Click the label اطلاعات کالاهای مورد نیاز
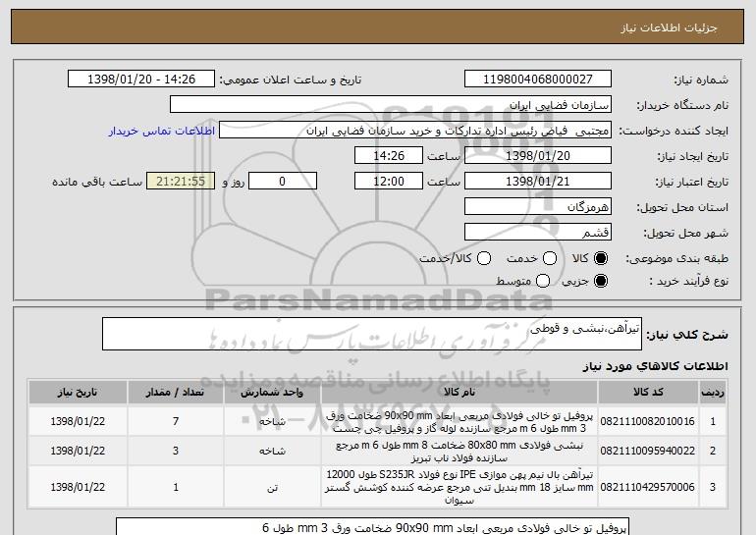This screenshot has width=756, height=535. click(655, 366)
